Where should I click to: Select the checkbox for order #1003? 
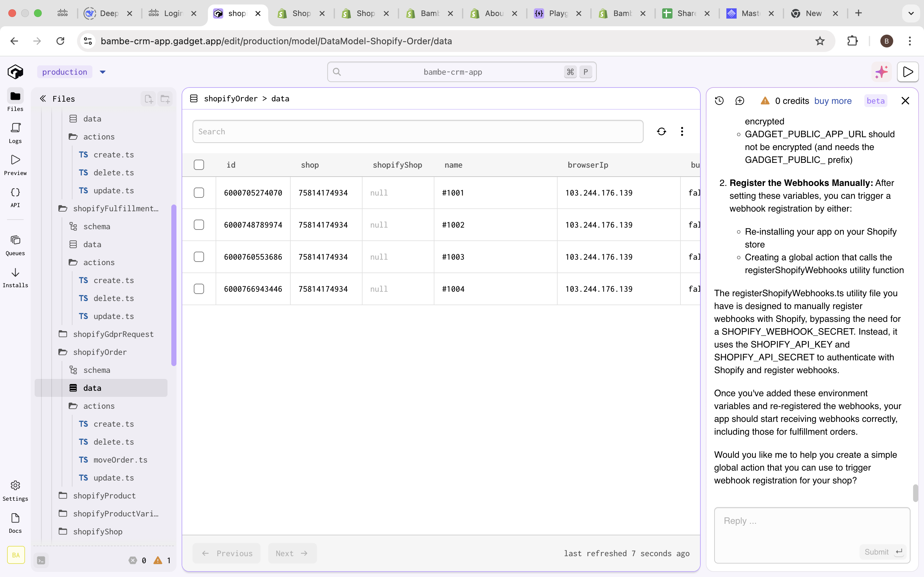click(x=199, y=257)
